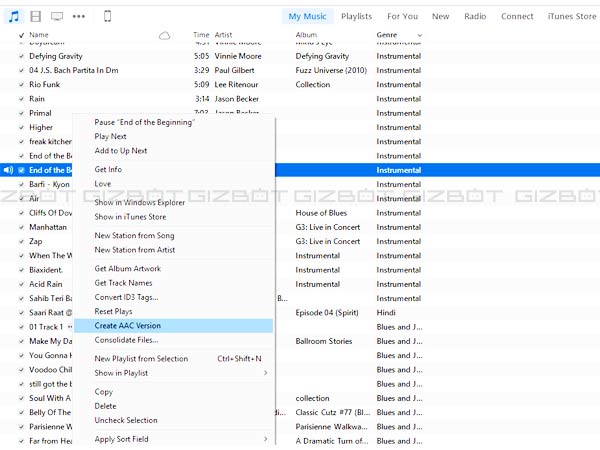Open the iPhone device icon

coord(107,16)
